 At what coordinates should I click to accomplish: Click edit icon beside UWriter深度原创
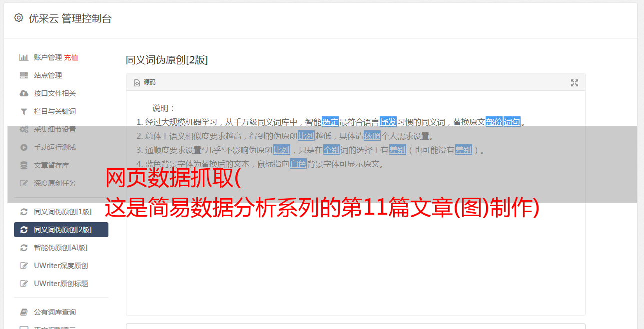coord(24,266)
